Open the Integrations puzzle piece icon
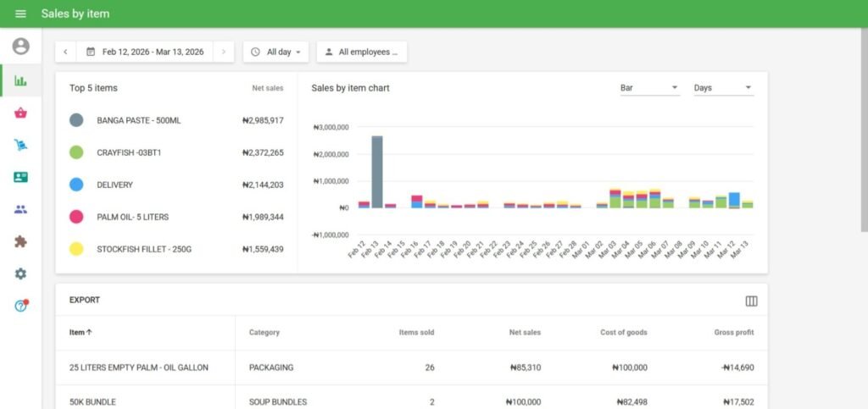The width and height of the screenshot is (868, 409). (x=20, y=241)
